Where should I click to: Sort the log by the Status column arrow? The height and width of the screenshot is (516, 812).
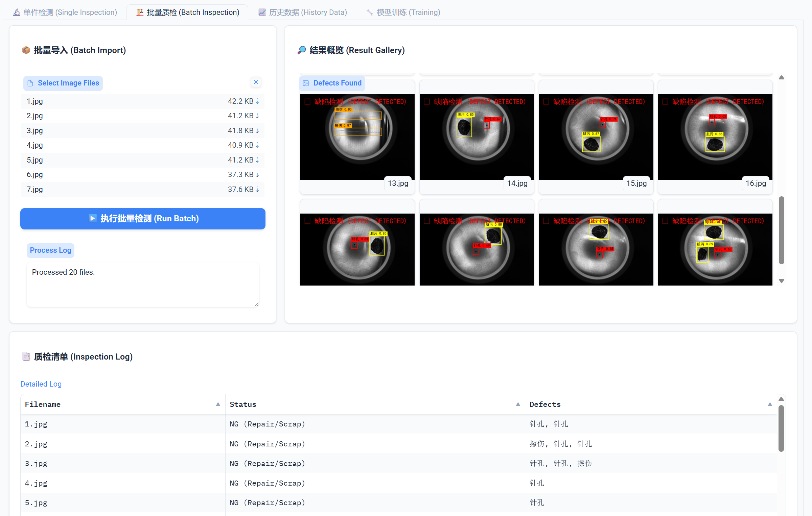coord(518,404)
